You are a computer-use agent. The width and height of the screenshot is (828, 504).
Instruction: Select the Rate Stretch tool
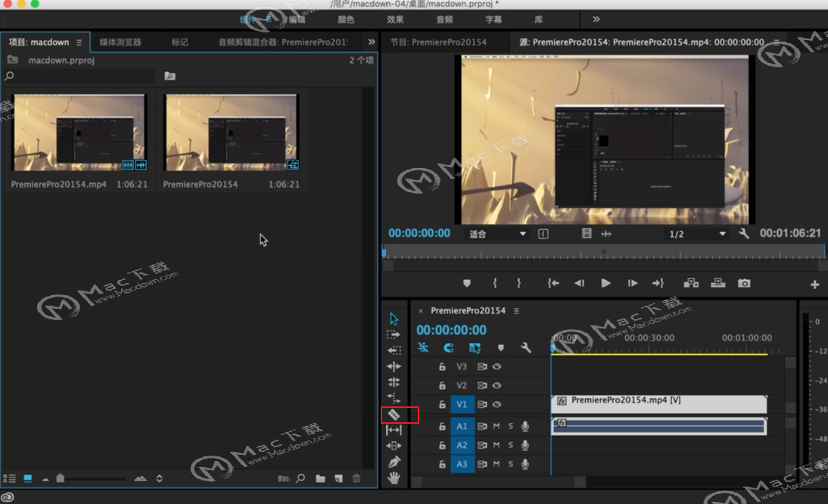[x=394, y=398]
